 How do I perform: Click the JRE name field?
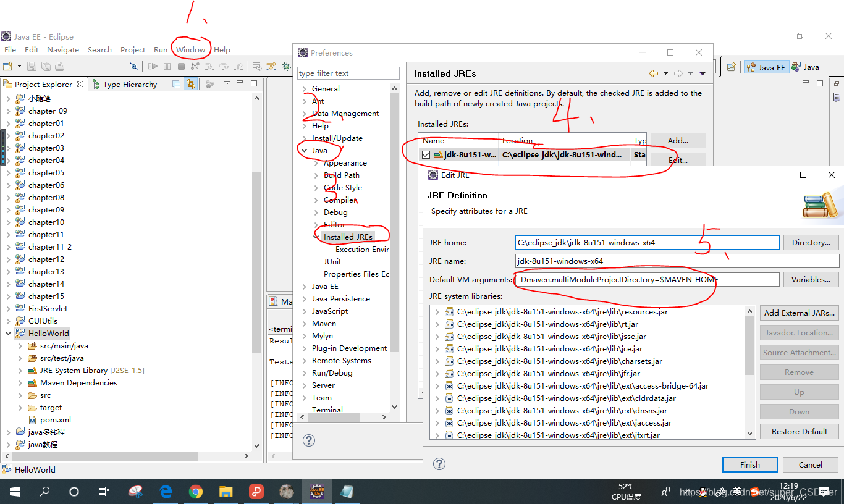677,261
